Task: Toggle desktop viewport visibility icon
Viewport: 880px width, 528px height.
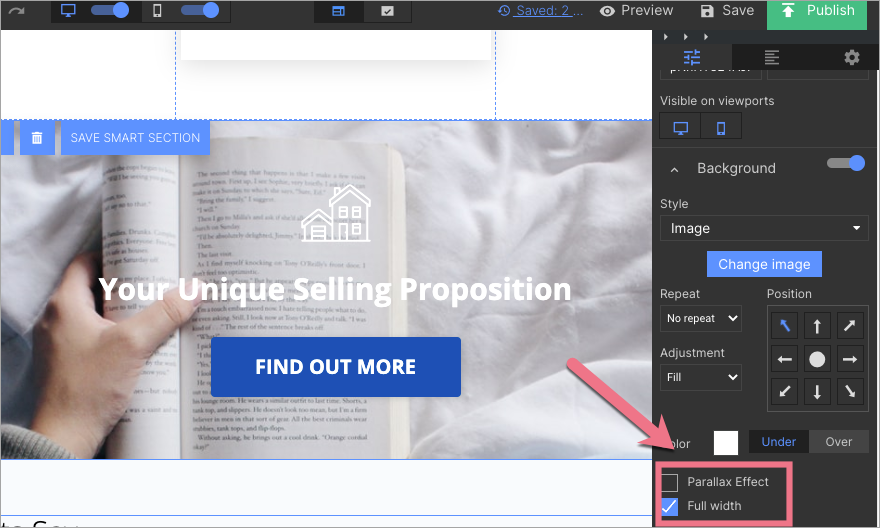Action: (x=680, y=128)
